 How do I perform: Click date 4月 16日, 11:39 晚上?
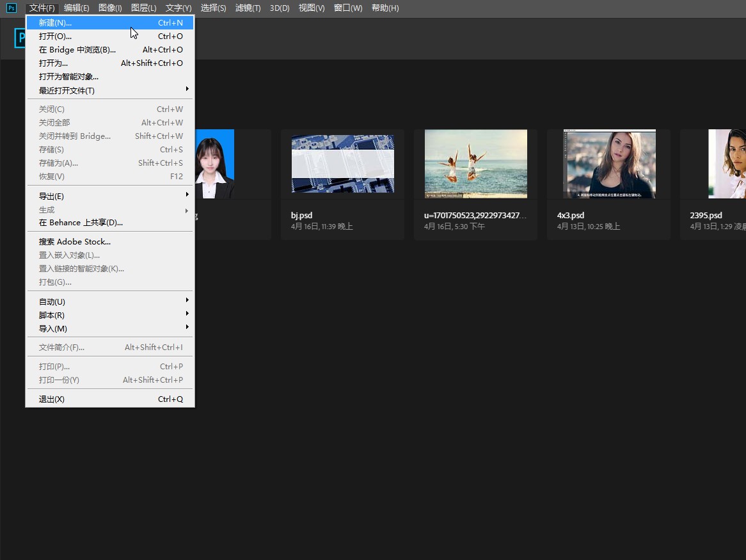322,227
